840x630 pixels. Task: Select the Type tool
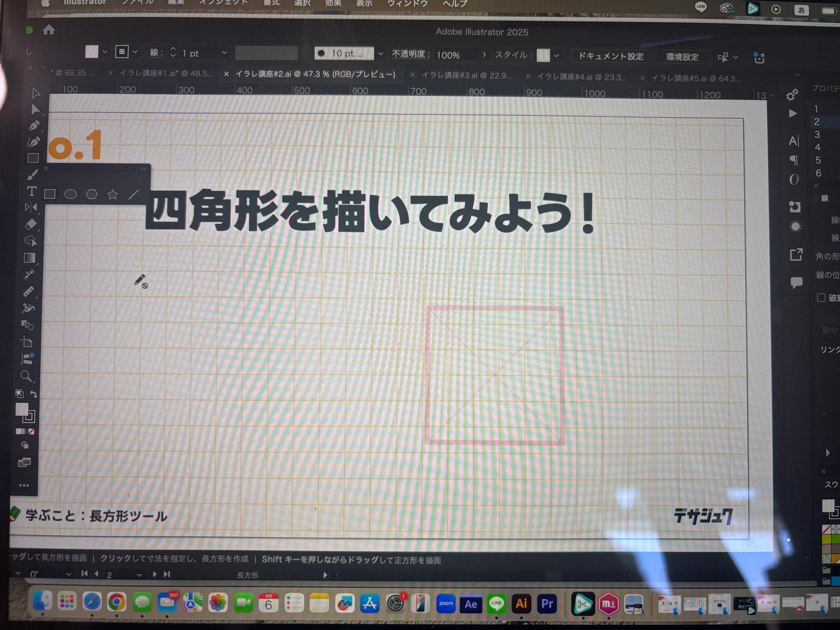click(x=32, y=191)
